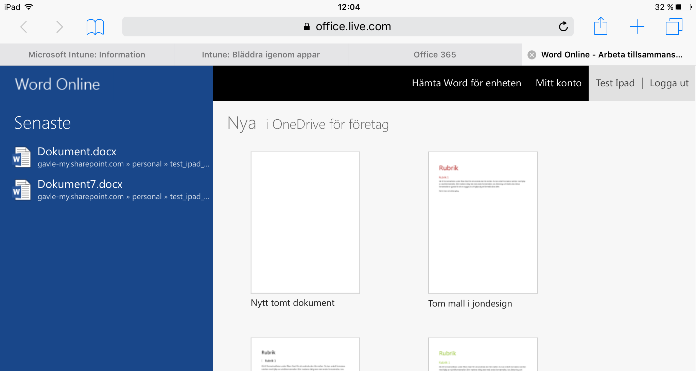The image size is (696, 371).
Task: Go back with Safari's back arrow
Action: click(24, 27)
